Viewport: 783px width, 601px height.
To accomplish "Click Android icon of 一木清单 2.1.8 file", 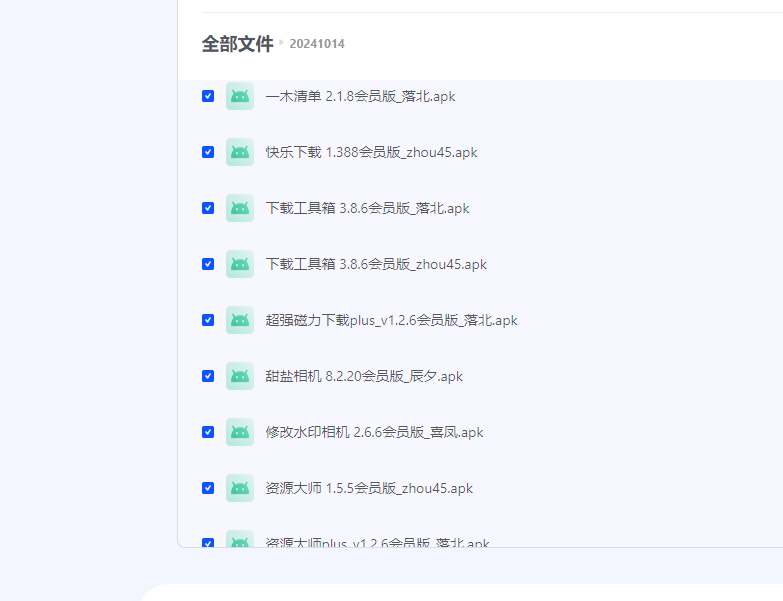I will click(x=240, y=96).
